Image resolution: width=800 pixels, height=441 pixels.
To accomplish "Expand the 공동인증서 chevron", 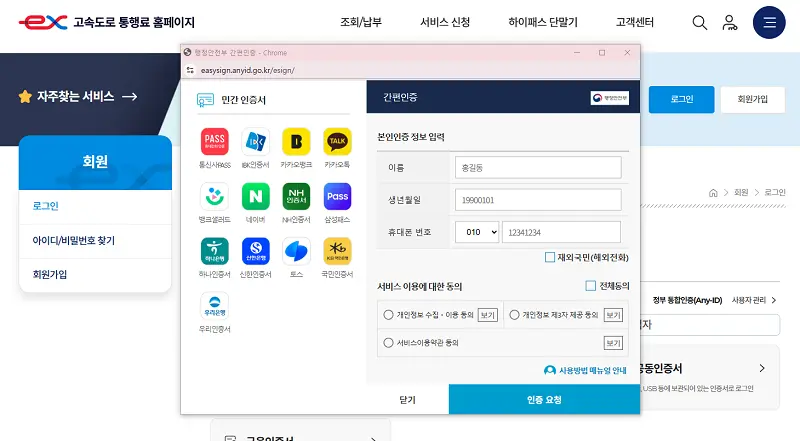I will (762, 368).
